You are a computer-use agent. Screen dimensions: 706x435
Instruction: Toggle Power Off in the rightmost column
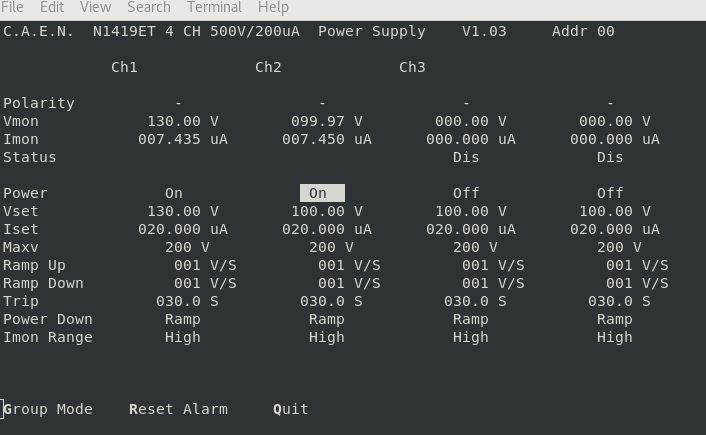pos(610,193)
